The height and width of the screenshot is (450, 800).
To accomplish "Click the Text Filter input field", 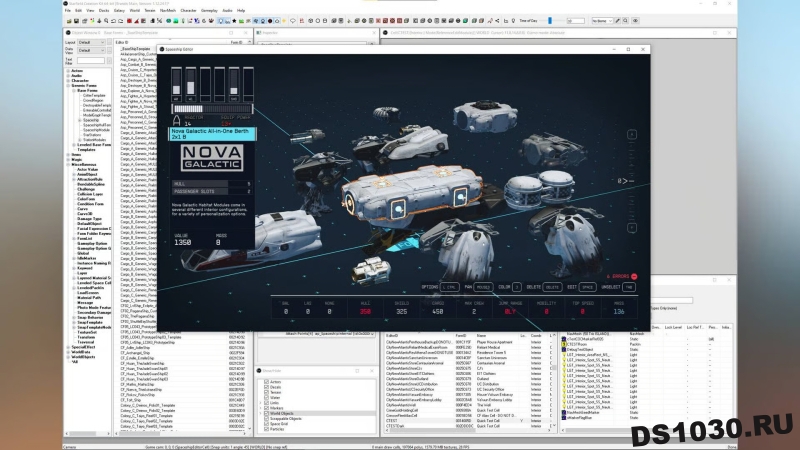I will pos(91,61).
